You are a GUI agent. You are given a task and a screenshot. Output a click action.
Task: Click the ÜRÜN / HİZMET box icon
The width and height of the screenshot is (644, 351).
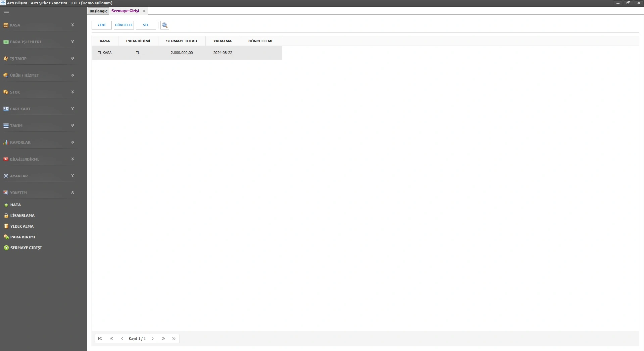[x=6, y=75]
